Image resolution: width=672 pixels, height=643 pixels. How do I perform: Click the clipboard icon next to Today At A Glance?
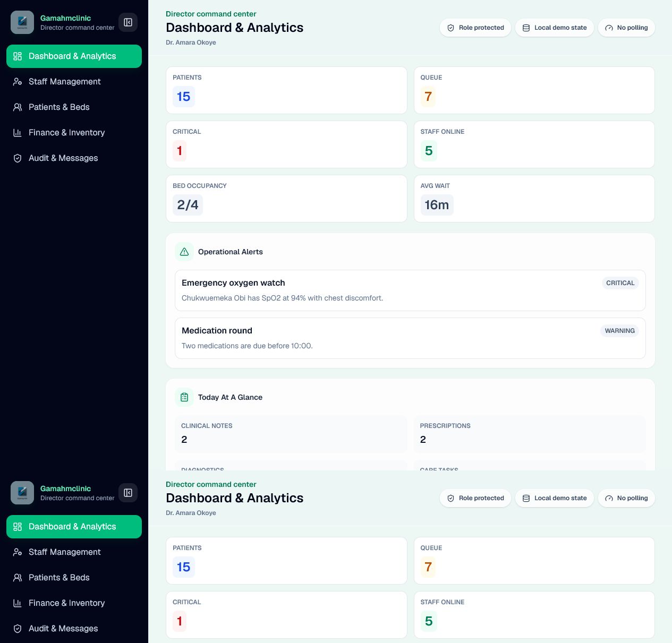[x=184, y=397]
